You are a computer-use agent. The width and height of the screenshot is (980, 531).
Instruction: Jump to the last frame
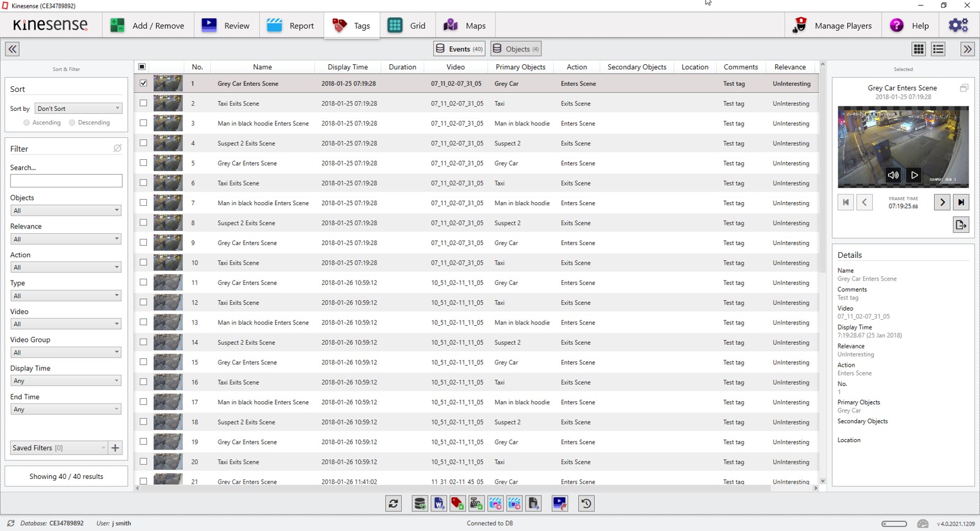pyautogui.click(x=961, y=202)
